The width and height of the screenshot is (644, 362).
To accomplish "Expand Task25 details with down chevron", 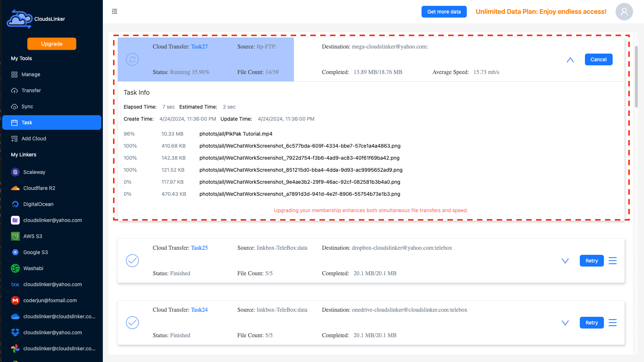I will pos(565,261).
